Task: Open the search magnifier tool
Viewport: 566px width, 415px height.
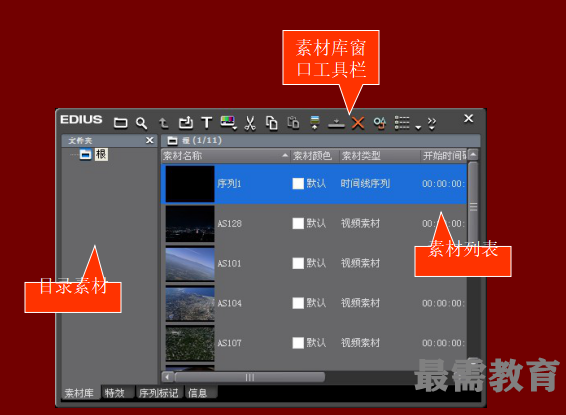Action: pyautogui.click(x=142, y=123)
